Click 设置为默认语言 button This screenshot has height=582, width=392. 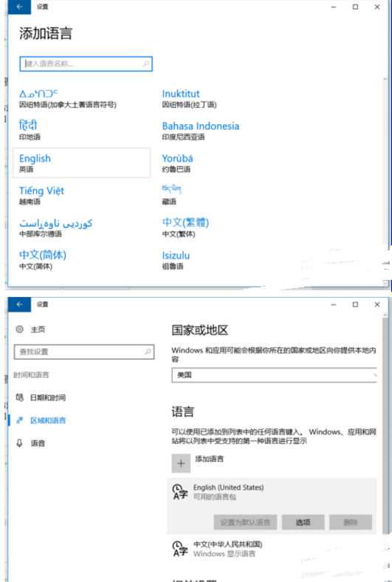(x=245, y=522)
